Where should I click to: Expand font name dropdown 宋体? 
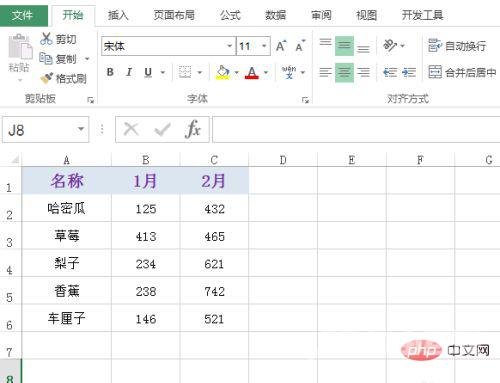tap(229, 46)
